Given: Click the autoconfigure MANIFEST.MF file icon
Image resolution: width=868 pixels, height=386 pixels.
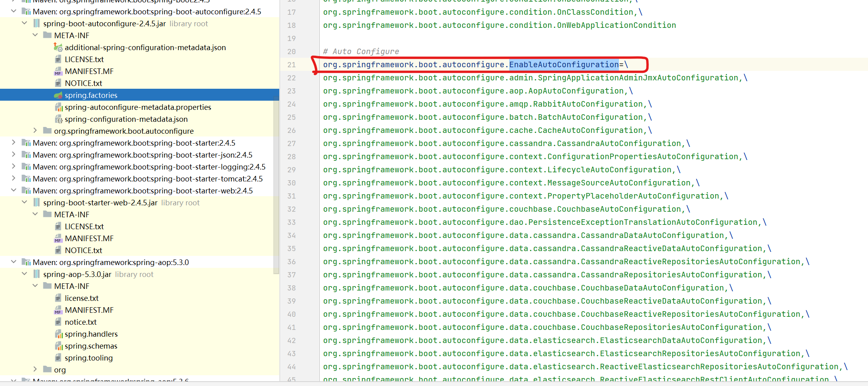Looking at the screenshot, I should (x=58, y=71).
